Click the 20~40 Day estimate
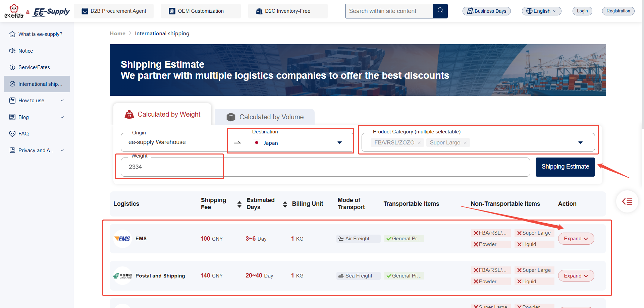Screen dimensions: 644x308 pyautogui.click(x=259, y=275)
